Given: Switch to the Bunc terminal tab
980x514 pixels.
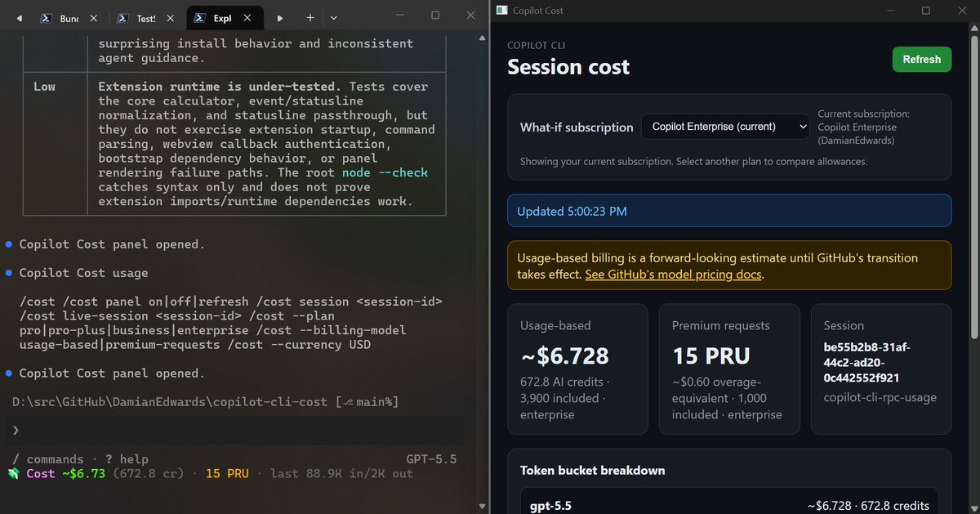Looking at the screenshot, I should 69,17.
